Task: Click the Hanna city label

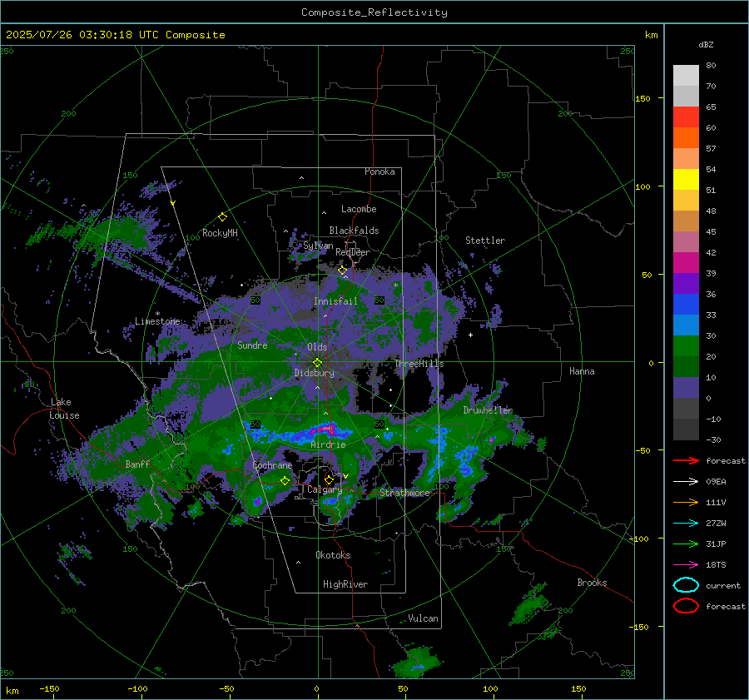Action: 582,371
